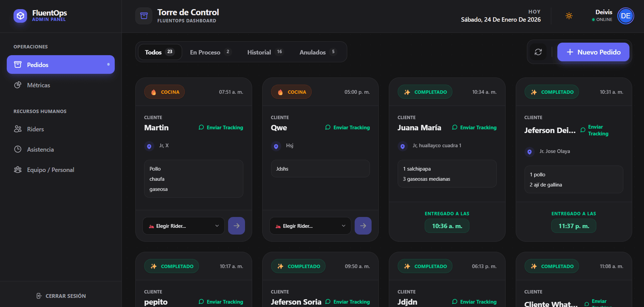Viewport: 644px width, 307px height.
Task: Toggle the light/dark theme sun icon
Action: click(x=569, y=16)
